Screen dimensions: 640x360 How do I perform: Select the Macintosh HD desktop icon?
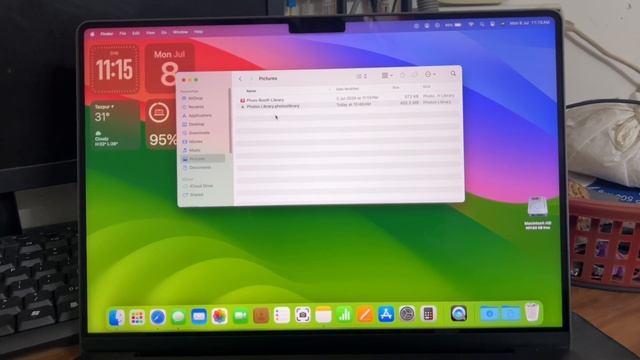click(538, 213)
